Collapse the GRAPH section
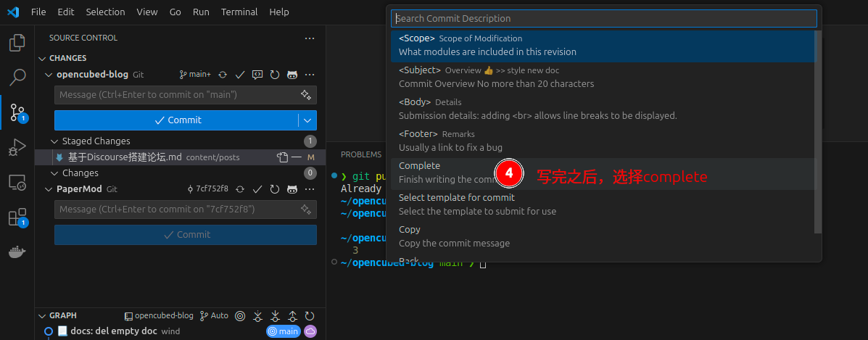Screen dimensions: 868x340 tap(41, 316)
